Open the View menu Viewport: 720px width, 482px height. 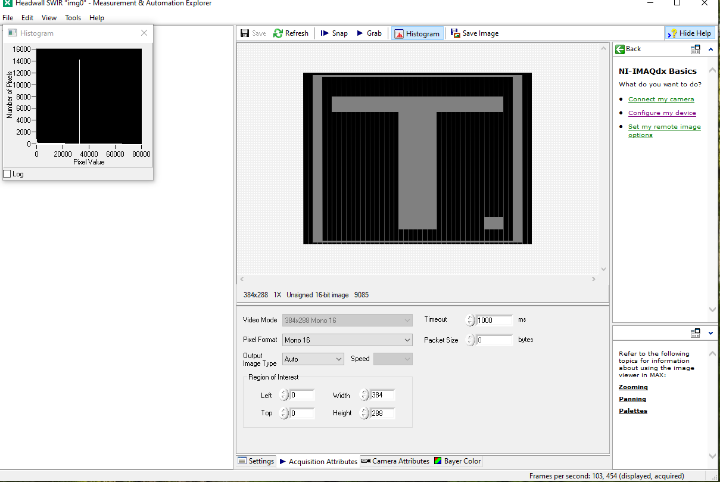click(49, 17)
